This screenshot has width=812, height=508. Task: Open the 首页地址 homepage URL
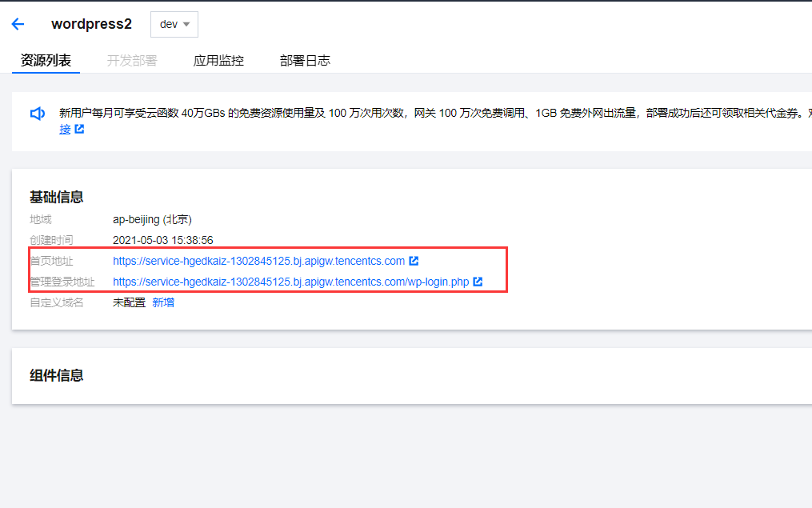pos(259,261)
